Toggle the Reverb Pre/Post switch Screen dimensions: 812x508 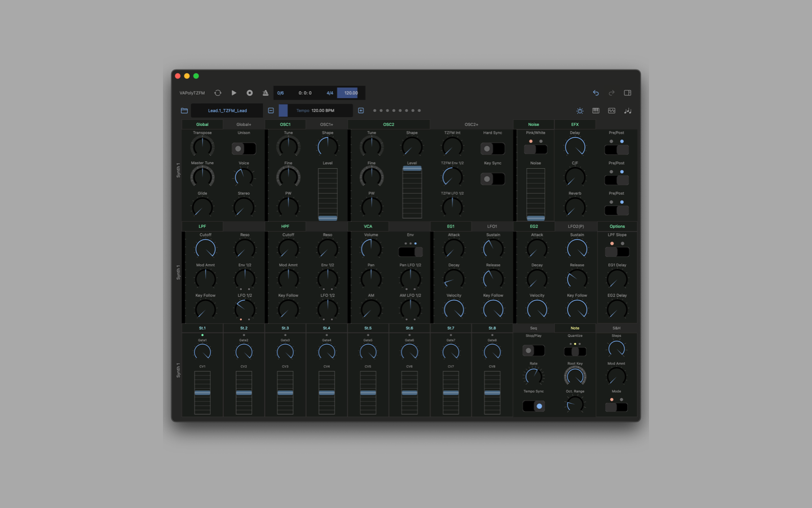616,210
